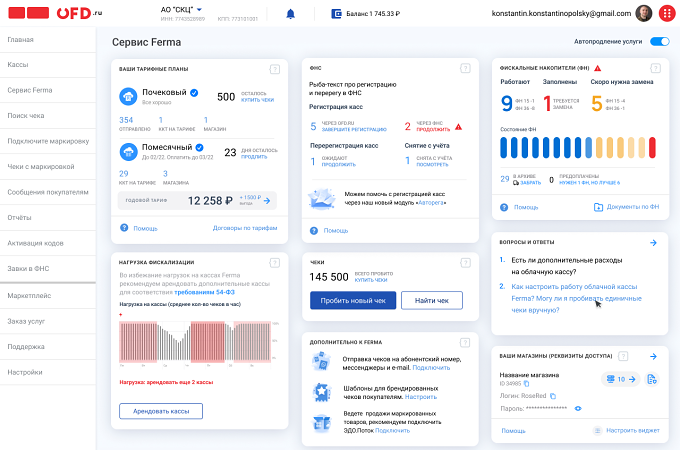Click the balance wallet icon
Viewport: 680px width, 450px height.
[x=337, y=14]
